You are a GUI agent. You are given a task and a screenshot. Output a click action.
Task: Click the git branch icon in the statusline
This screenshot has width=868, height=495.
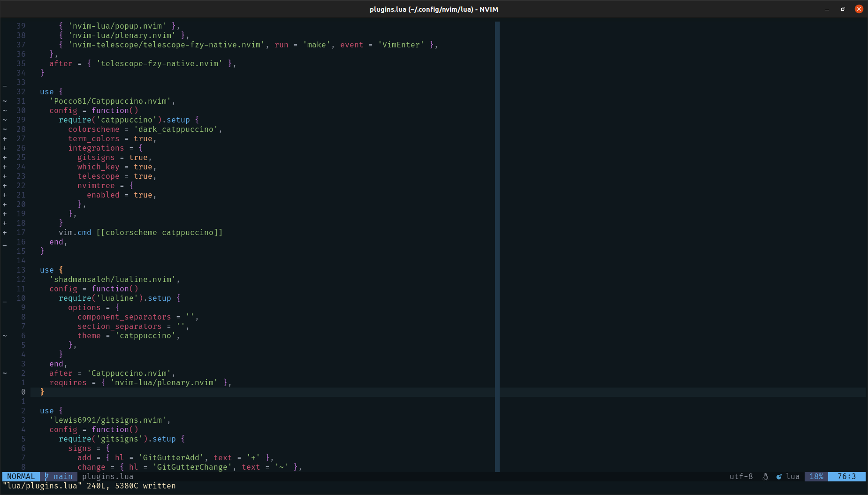pos(46,476)
